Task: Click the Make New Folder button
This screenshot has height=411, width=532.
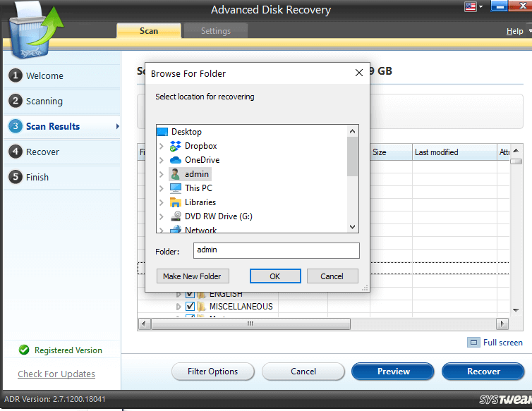Action: click(192, 276)
